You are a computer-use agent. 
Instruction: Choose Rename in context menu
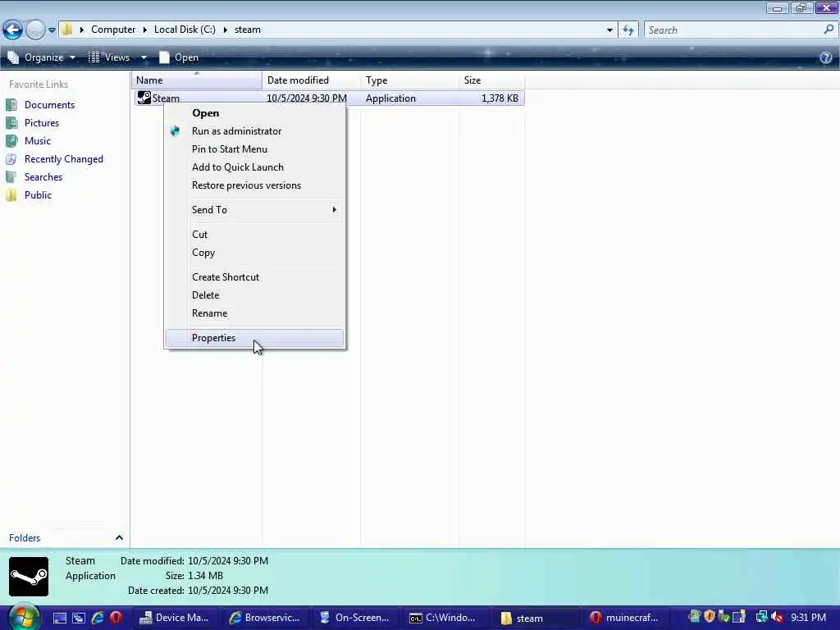tap(254, 313)
